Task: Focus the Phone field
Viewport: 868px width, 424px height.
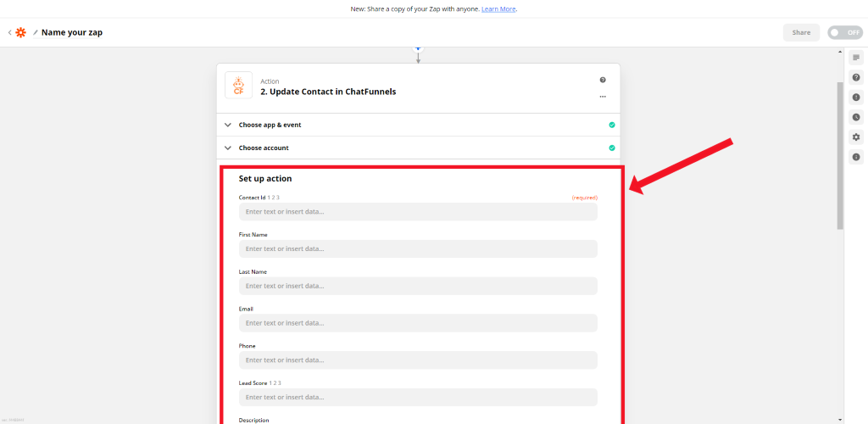Action: pyautogui.click(x=418, y=360)
